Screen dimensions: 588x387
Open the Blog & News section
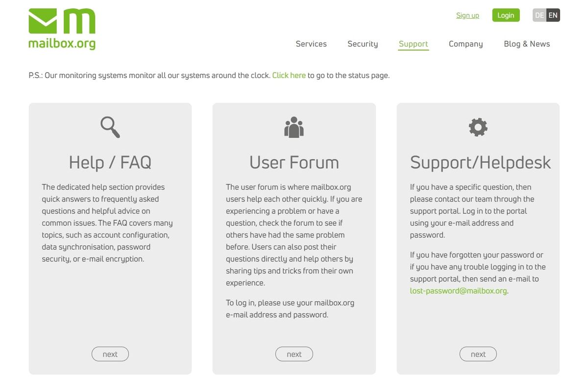point(527,44)
